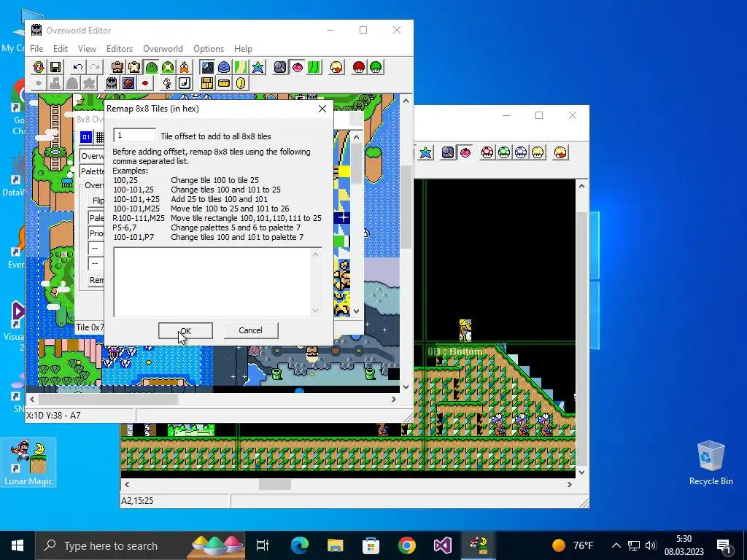Viewport: 747px width, 560px height.
Task: Open Visual Studio from the taskbar
Action: tap(442, 545)
